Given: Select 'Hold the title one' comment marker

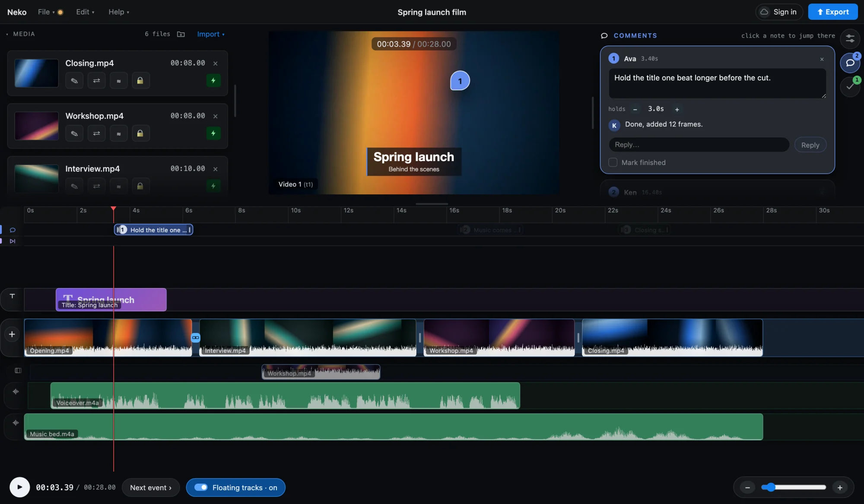Looking at the screenshot, I should click(x=153, y=230).
